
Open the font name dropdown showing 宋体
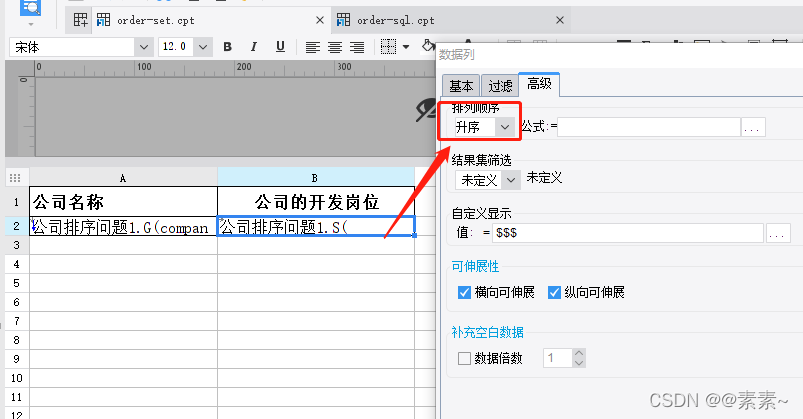point(144,47)
